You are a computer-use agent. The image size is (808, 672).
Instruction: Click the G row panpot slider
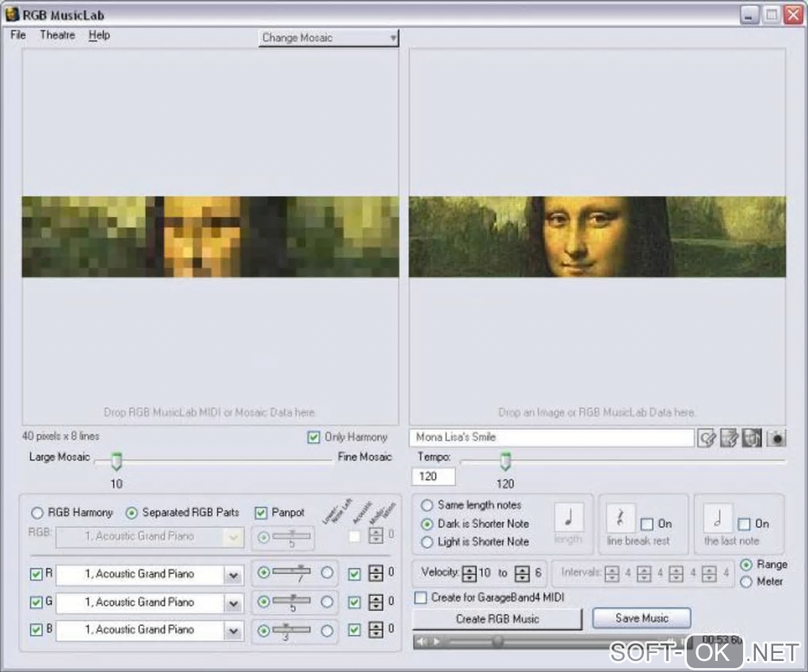pyautogui.click(x=292, y=601)
